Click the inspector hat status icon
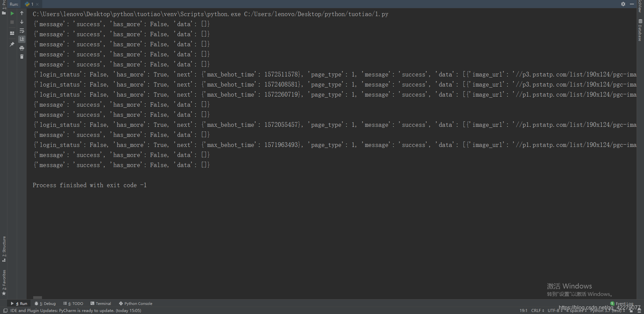The width and height of the screenshot is (644, 314). [x=639, y=311]
